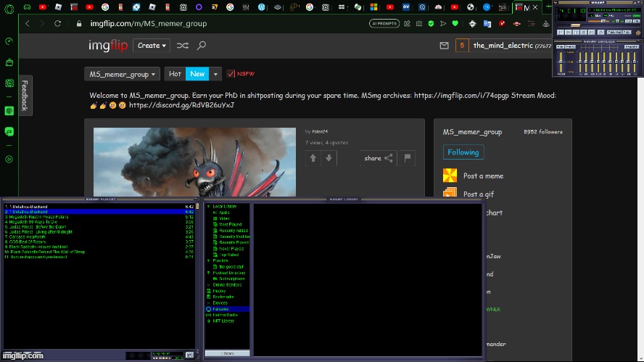This screenshot has height=362, width=644.
Task: Downvote the post with down arrow
Action: click(329, 158)
